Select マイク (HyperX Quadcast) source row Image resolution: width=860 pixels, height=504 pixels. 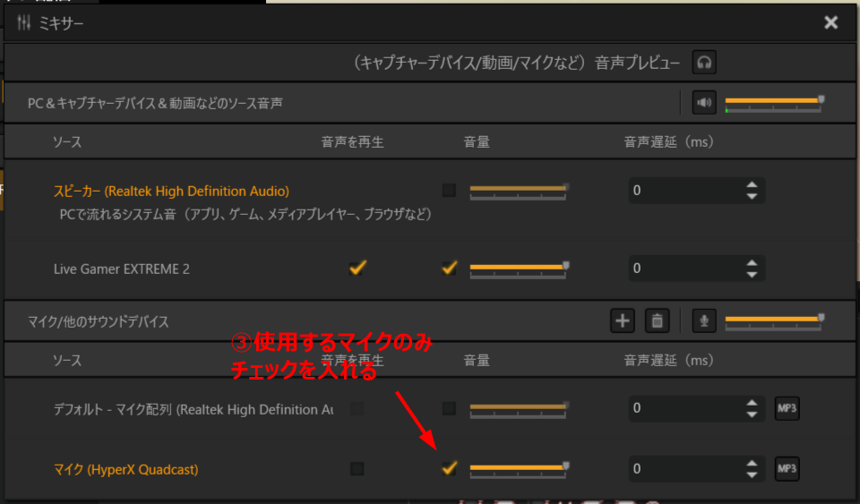coord(125,469)
